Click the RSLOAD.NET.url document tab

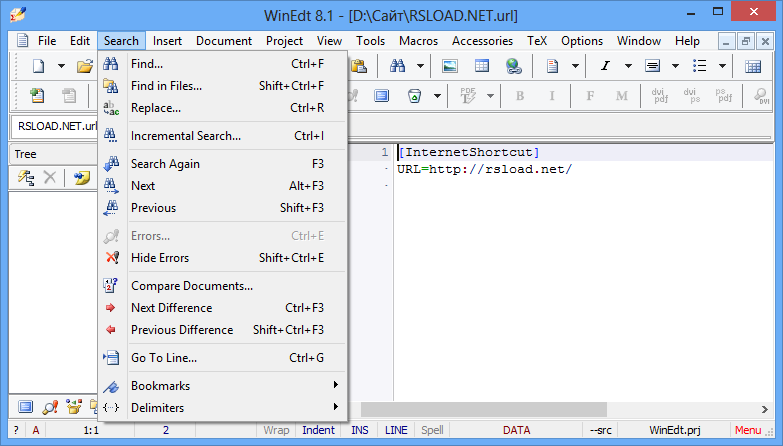pos(55,126)
